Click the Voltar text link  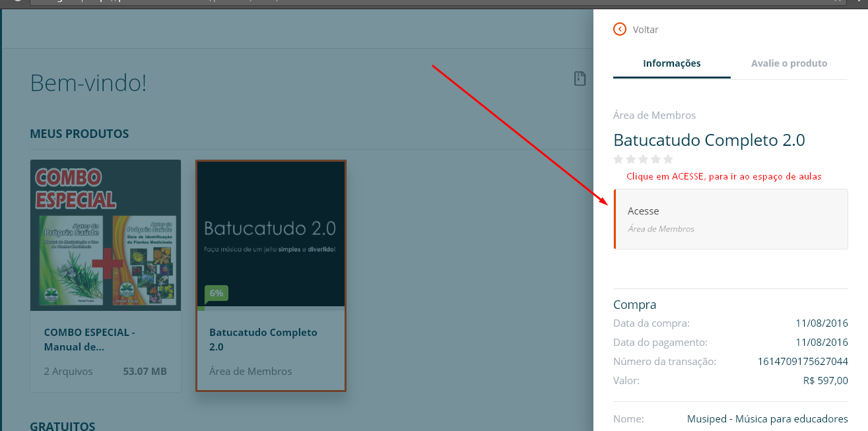click(x=645, y=30)
